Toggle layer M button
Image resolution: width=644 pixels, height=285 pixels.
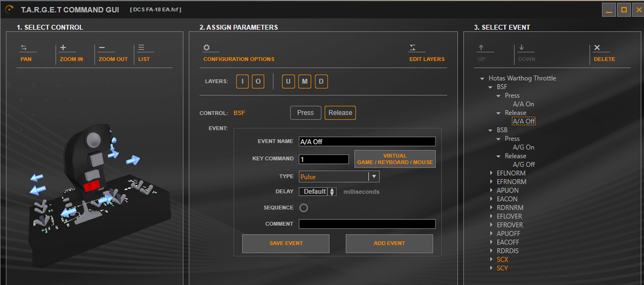pyautogui.click(x=305, y=81)
